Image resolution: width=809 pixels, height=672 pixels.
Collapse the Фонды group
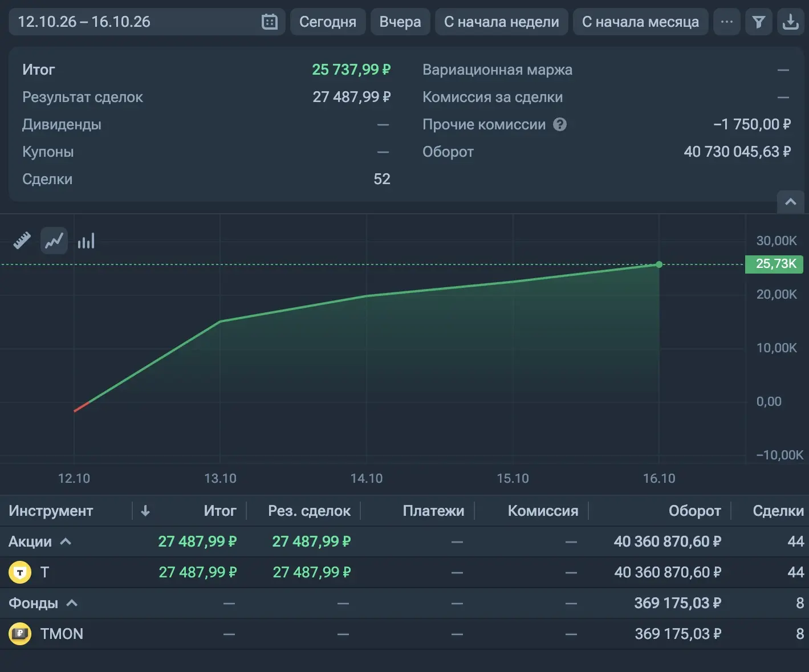click(x=72, y=603)
